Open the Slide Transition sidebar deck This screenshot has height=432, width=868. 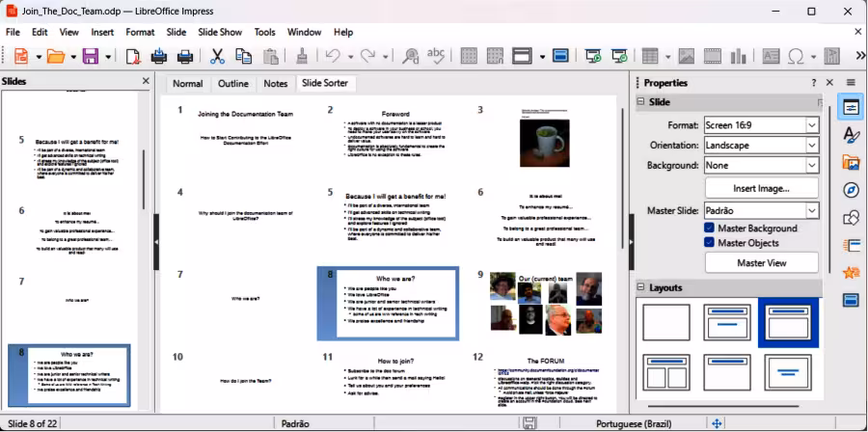click(851, 245)
